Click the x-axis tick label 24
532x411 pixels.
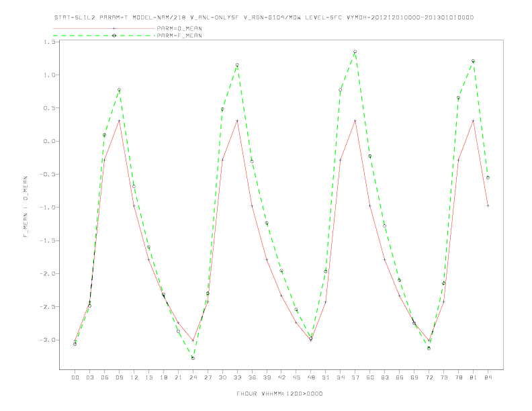(193, 377)
